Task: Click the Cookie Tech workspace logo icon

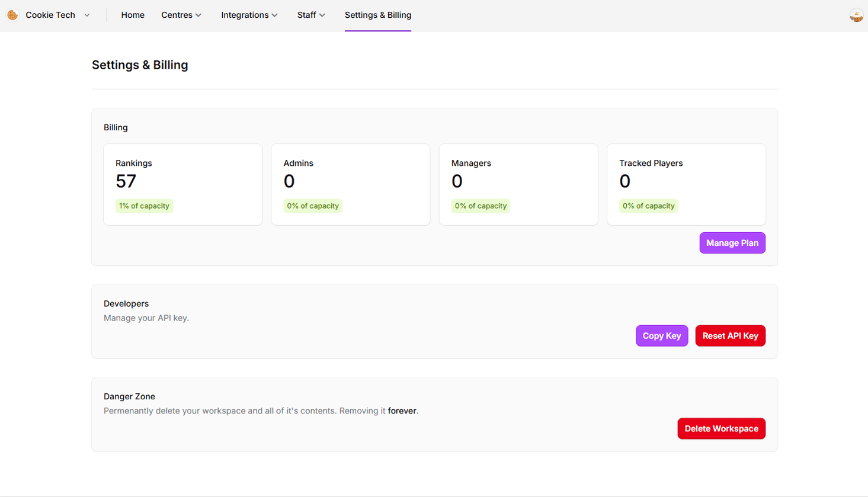Action: [x=12, y=15]
